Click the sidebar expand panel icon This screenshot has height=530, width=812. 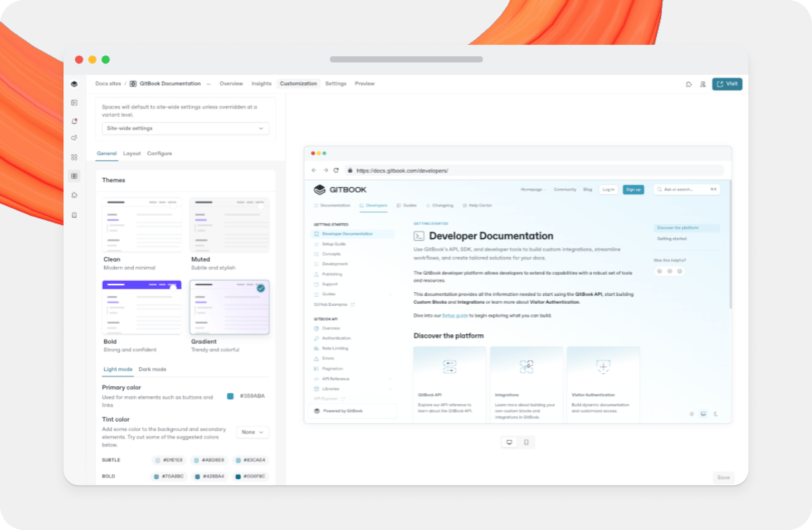74,103
